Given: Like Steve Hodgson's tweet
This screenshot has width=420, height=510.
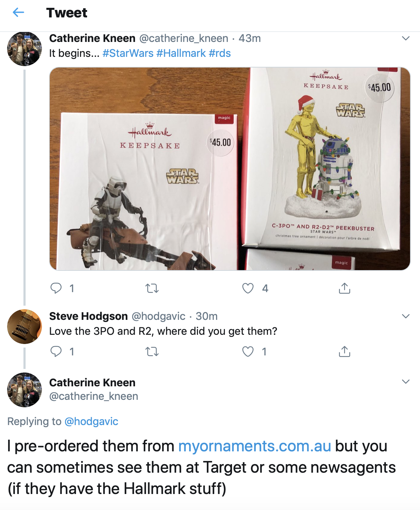Looking at the screenshot, I should pos(248,351).
